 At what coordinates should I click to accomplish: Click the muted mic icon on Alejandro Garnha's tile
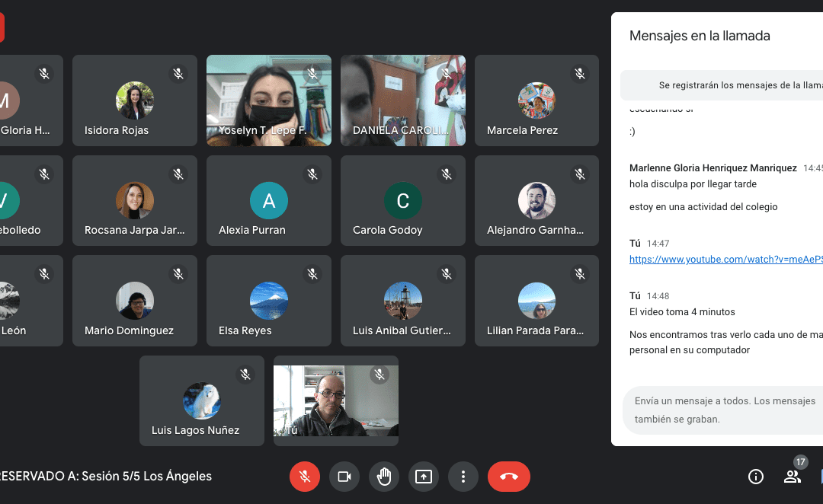point(580,174)
